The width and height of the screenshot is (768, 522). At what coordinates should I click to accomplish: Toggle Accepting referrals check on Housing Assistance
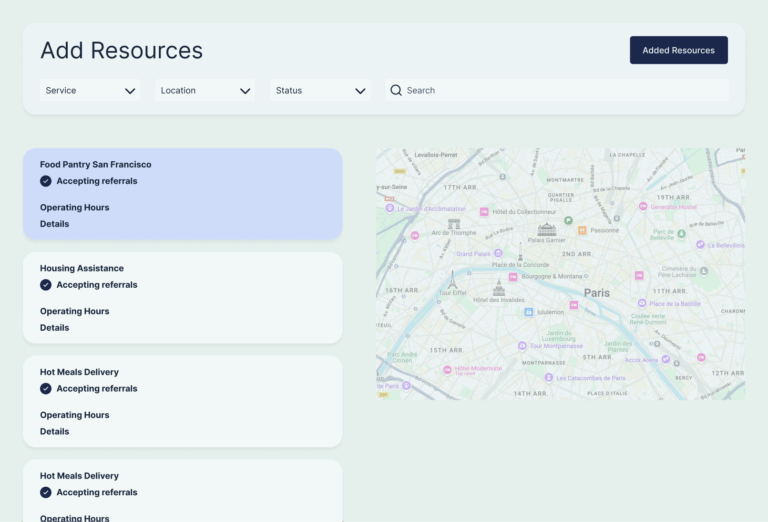[46, 285]
